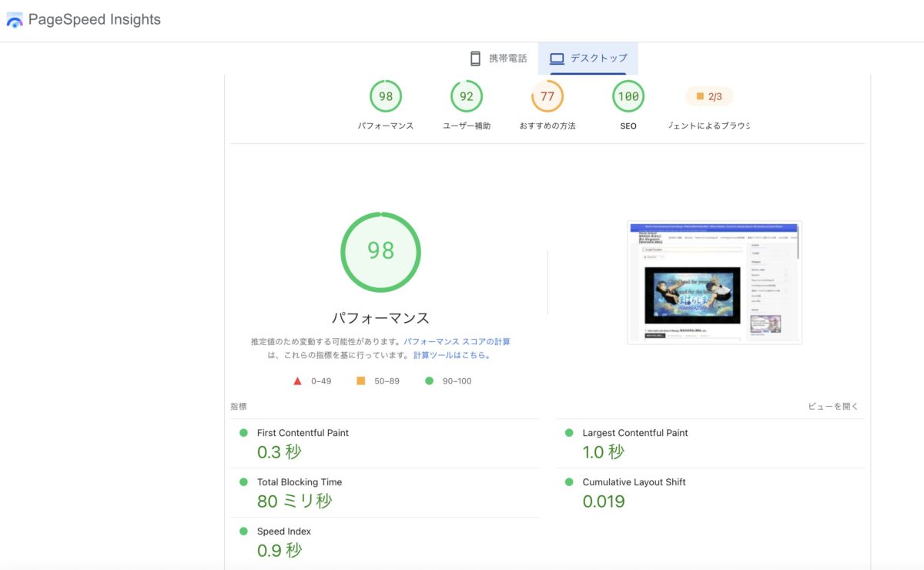
Task: Click the Speed Index metric
Action: (384, 542)
